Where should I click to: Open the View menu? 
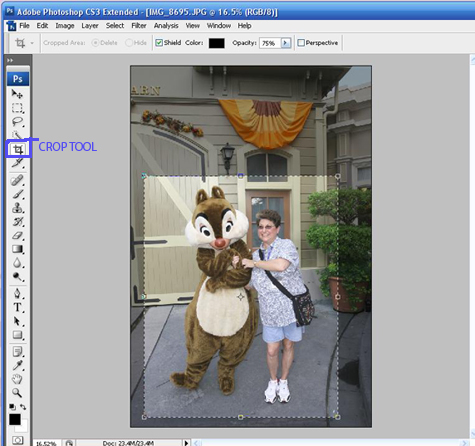tap(193, 26)
